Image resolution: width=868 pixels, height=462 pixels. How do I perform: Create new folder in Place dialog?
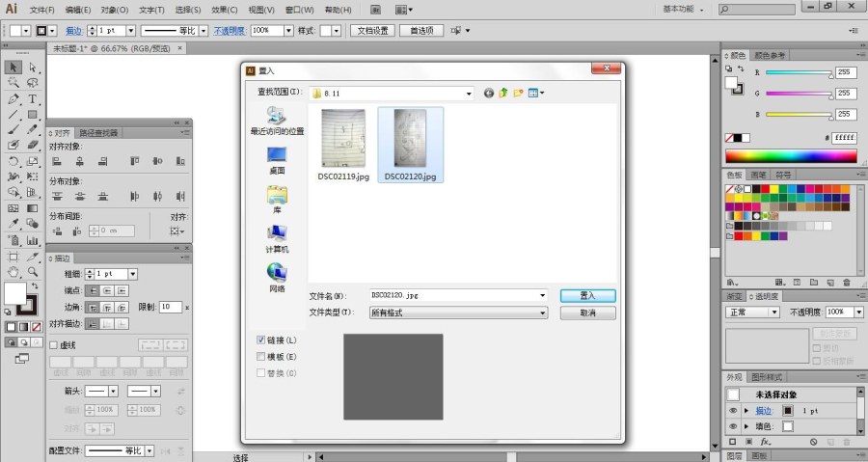click(518, 93)
